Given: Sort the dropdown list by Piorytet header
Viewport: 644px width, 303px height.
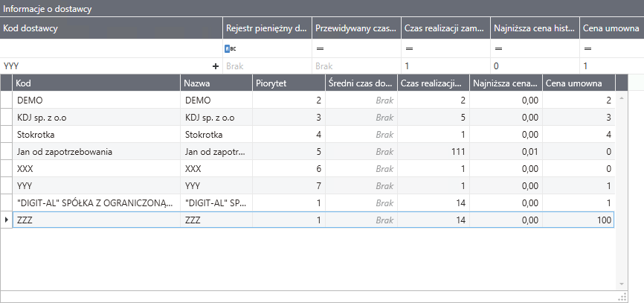Looking at the screenshot, I should coord(288,83).
